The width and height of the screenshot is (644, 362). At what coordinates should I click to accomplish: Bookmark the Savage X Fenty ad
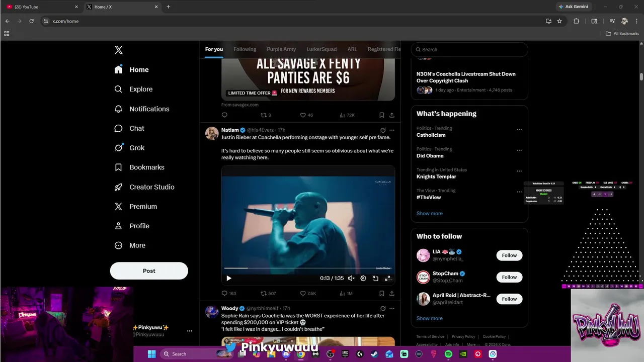click(x=382, y=115)
